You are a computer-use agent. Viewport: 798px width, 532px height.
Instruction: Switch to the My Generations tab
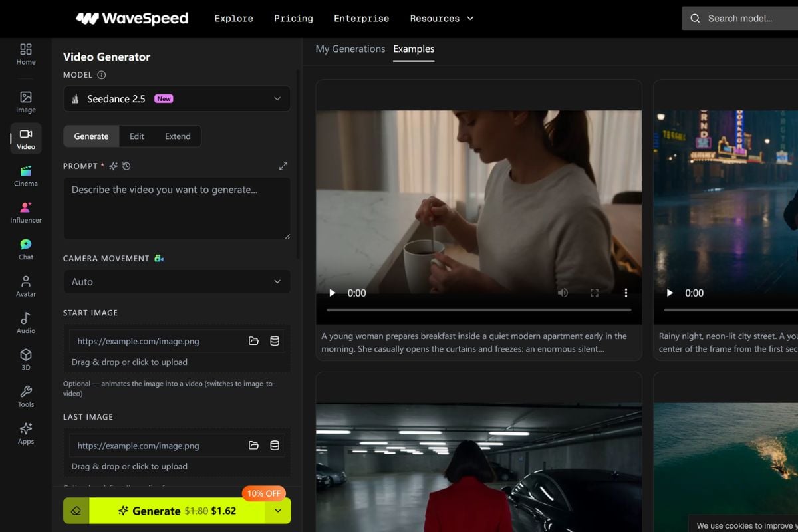click(x=350, y=49)
